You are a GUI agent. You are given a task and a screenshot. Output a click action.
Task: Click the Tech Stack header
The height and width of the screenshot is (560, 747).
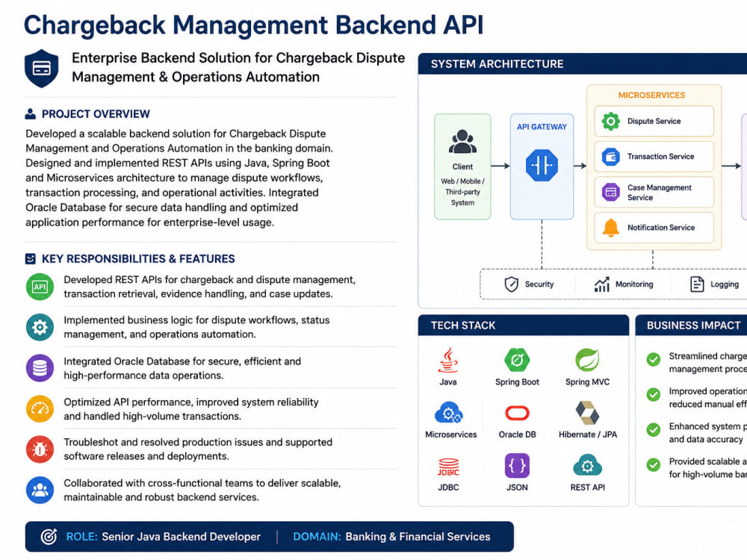tap(523, 326)
